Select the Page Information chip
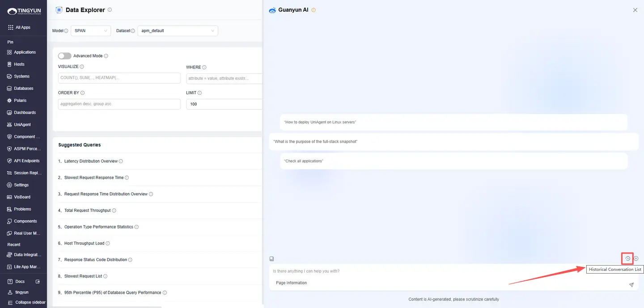Screen dimensions: 644x308 point(291,283)
